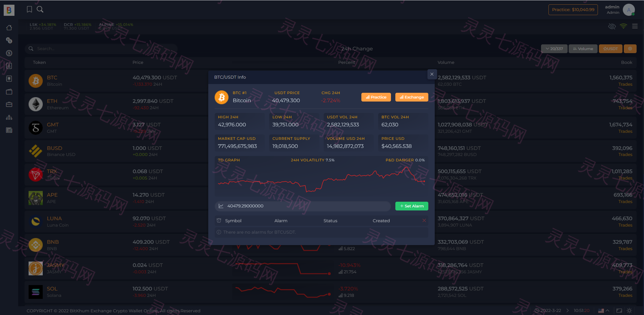644x315 pixels.
Task: Click the 7D price graph in dialog
Action: 322,180
